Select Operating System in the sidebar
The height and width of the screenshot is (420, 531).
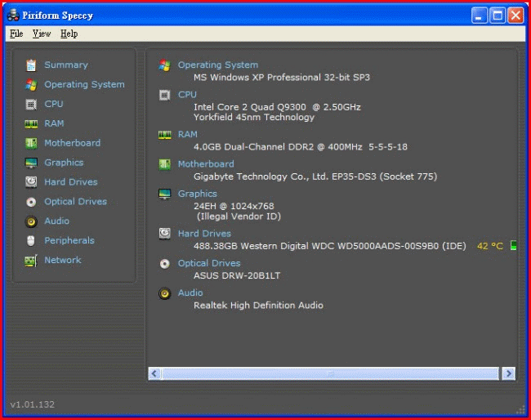(x=84, y=84)
